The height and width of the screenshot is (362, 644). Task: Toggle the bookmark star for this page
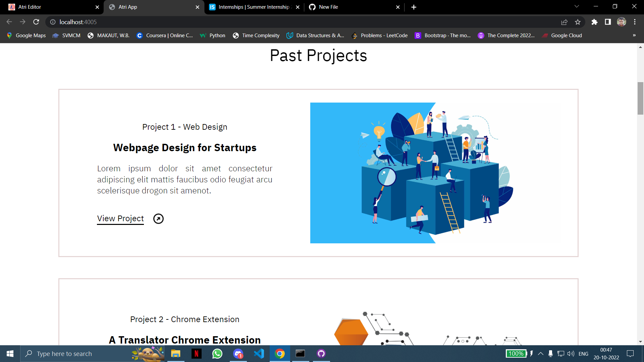(x=578, y=22)
